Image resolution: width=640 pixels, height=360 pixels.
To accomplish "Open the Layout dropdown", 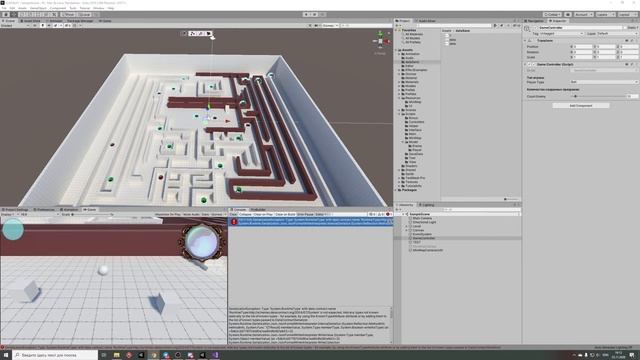I will click(627, 14).
